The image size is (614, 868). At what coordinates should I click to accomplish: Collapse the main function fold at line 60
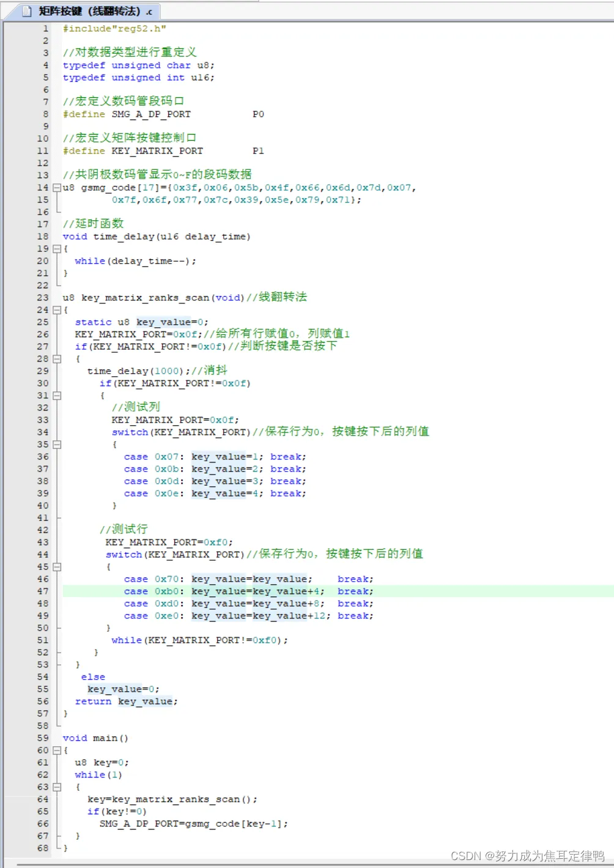(57, 751)
